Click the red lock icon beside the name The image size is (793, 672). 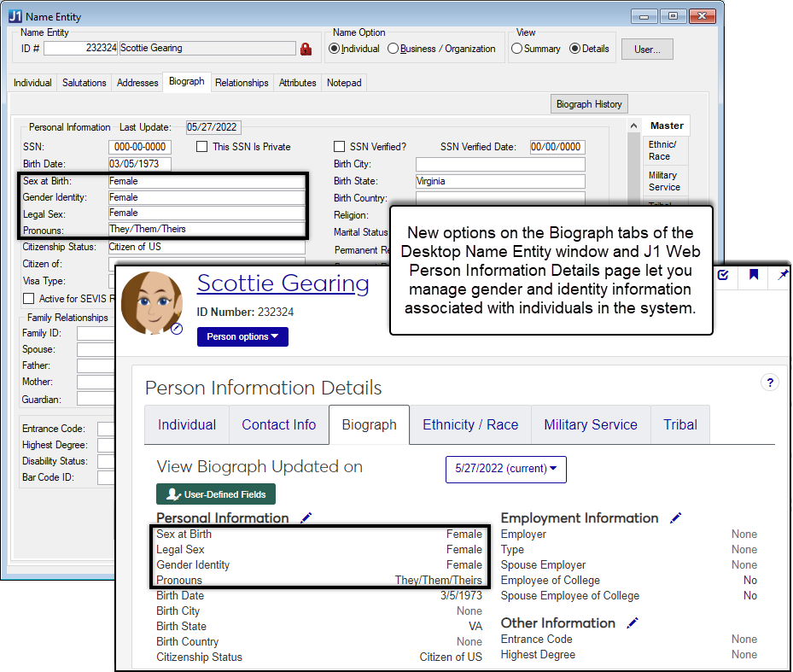pos(306,49)
